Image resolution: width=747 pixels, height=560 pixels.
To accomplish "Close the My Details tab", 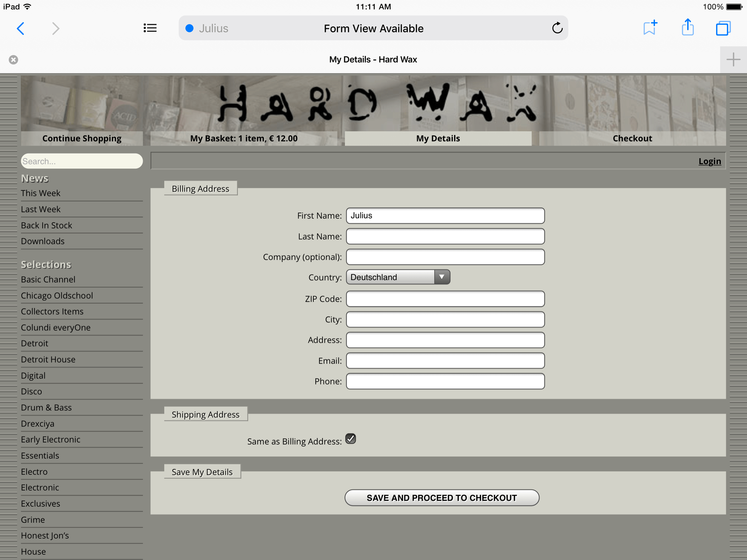I will point(13,60).
